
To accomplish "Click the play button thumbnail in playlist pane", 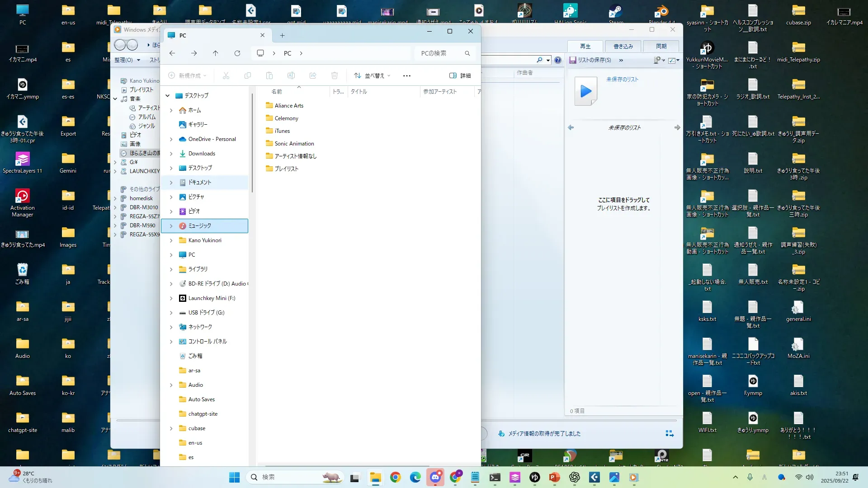I will click(x=586, y=91).
